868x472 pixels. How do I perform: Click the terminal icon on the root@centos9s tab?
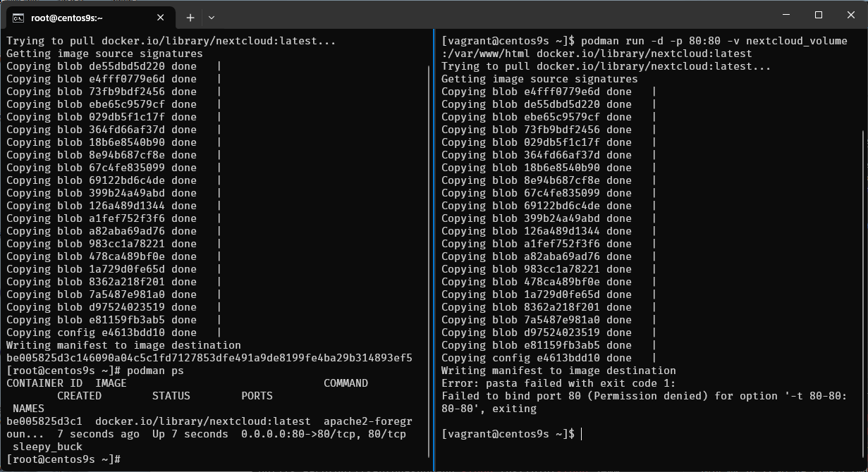click(x=19, y=18)
